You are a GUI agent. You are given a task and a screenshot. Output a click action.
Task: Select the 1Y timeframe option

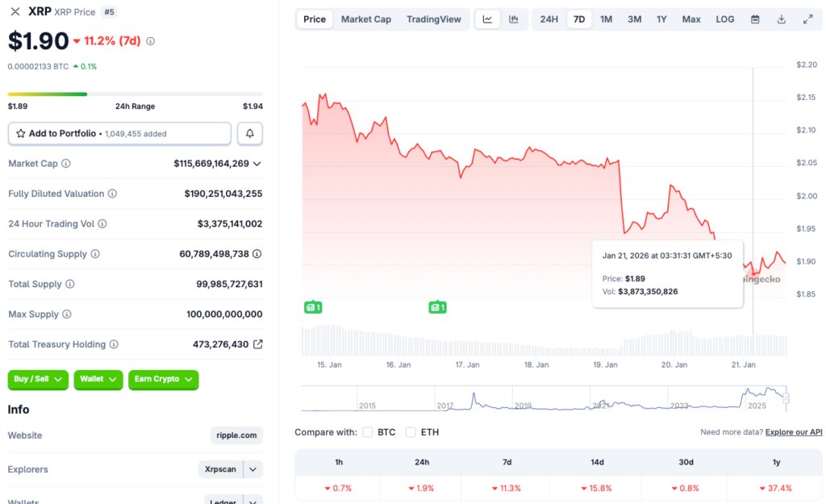click(662, 18)
